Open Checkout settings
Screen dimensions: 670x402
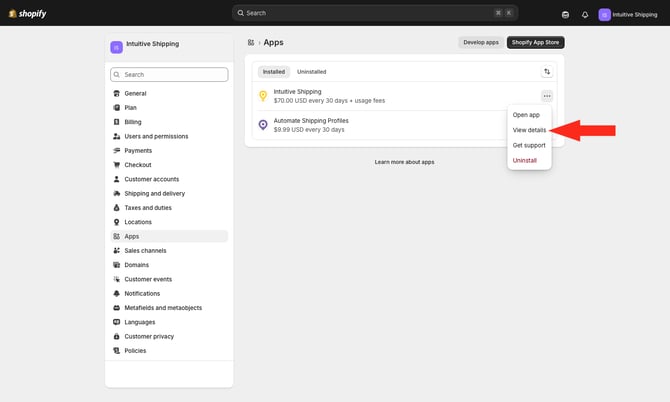169,165
